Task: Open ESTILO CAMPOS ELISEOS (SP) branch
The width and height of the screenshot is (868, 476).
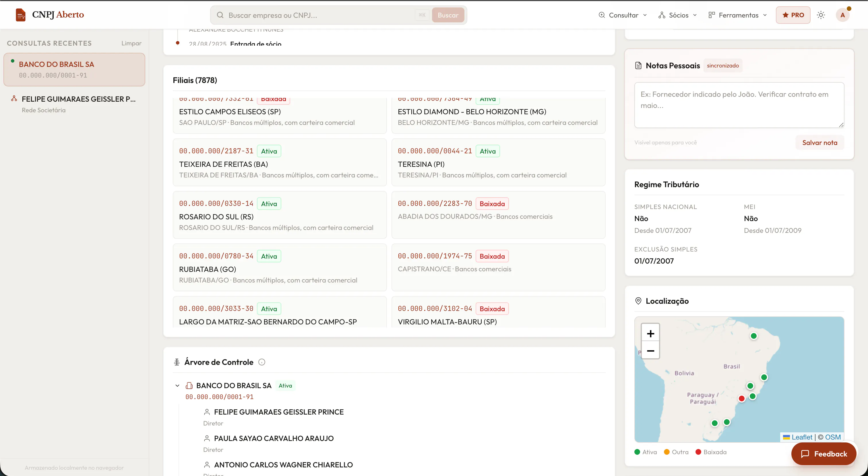Action: (x=280, y=116)
